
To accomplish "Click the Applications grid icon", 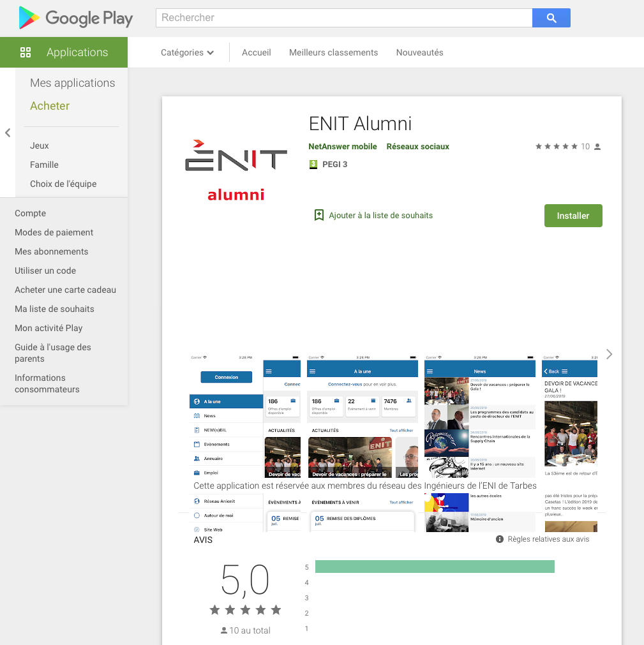I will click(x=26, y=52).
